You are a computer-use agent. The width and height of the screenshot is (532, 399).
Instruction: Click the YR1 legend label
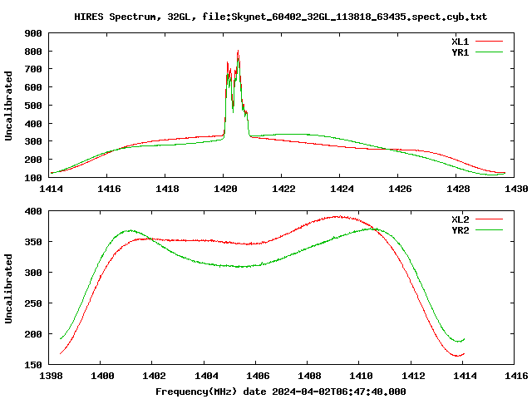(x=460, y=52)
